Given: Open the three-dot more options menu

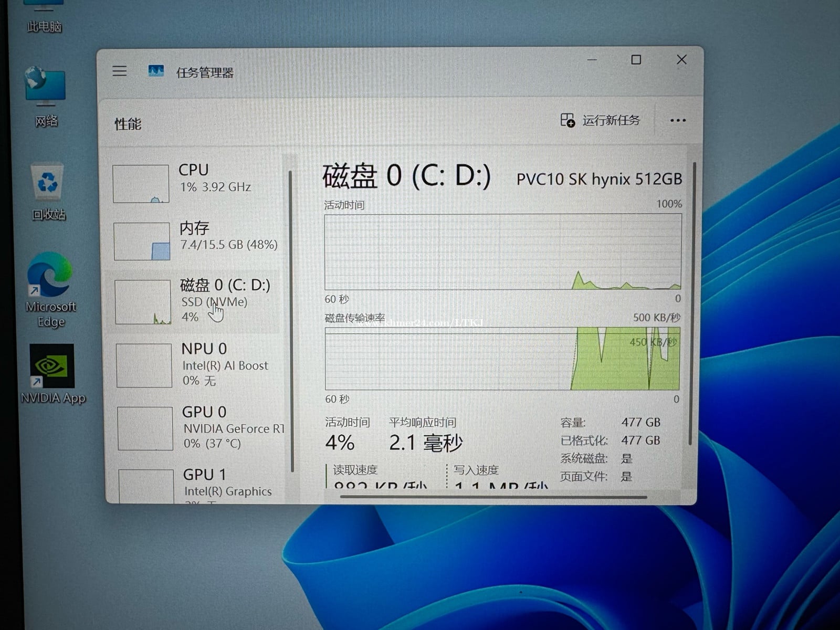Looking at the screenshot, I should click(678, 121).
